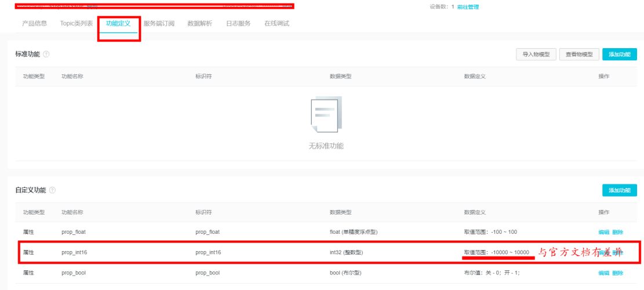Go to the 服务端订阅 tab
This screenshot has width=644, height=290.
tap(159, 24)
